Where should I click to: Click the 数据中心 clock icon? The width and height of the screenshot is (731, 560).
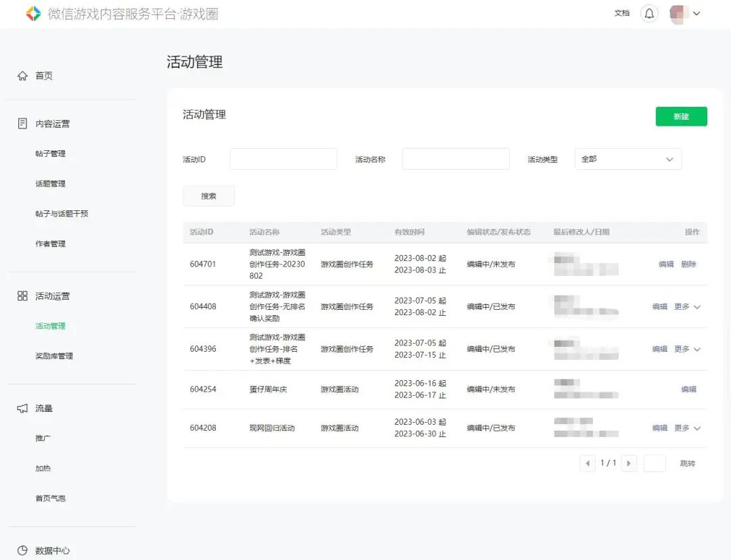pos(22,550)
